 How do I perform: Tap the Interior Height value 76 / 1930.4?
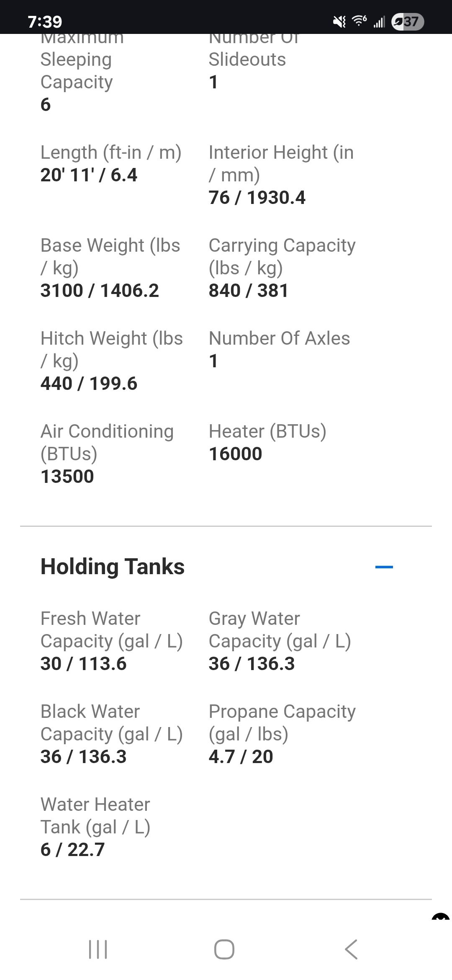[x=257, y=198]
